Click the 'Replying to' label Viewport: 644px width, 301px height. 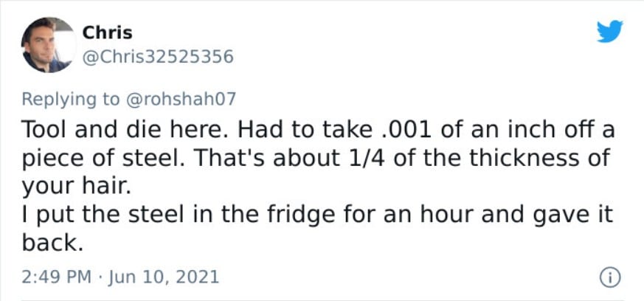click(70, 100)
